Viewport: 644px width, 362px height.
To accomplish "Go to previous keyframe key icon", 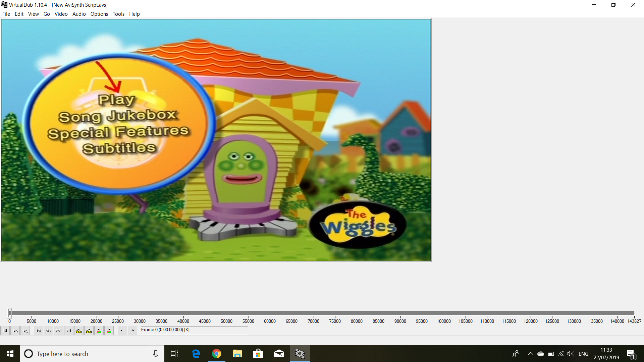I will 79,331.
